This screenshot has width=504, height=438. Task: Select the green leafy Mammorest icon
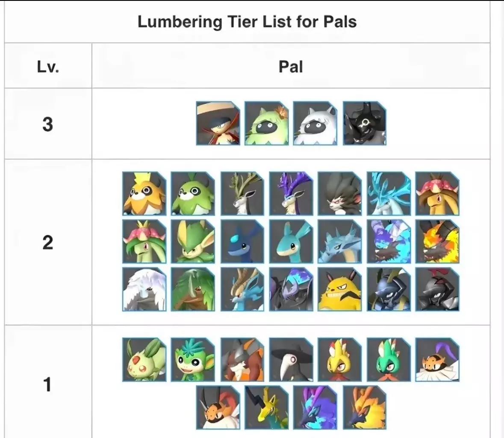coord(193,289)
